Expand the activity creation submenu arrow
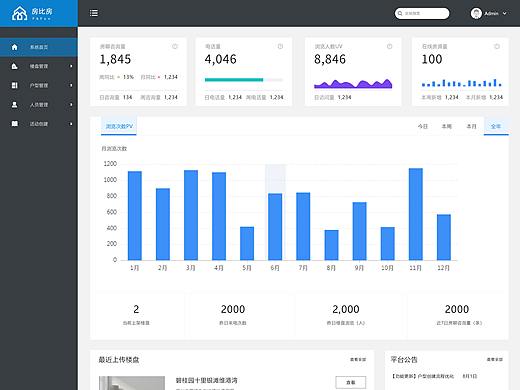The width and height of the screenshot is (520, 390). (x=71, y=124)
